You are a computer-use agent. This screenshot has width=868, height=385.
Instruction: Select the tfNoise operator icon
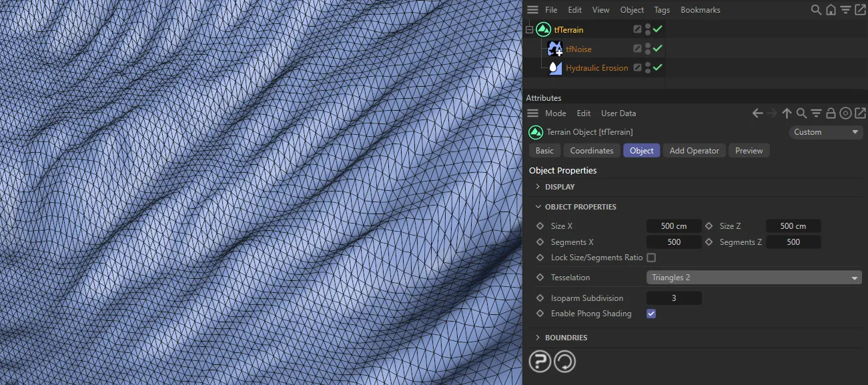pyautogui.click(x=555, y=48)
